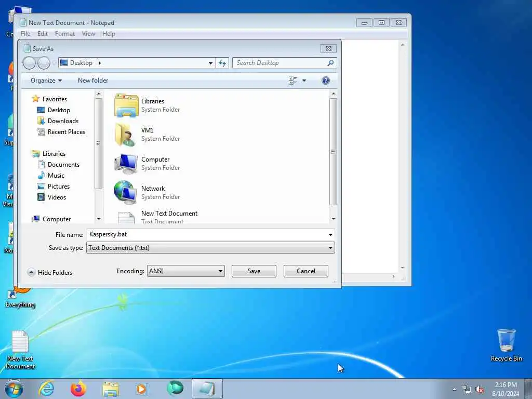Open Notepad's Help menu
532x399 pixels.
[109, 34]
